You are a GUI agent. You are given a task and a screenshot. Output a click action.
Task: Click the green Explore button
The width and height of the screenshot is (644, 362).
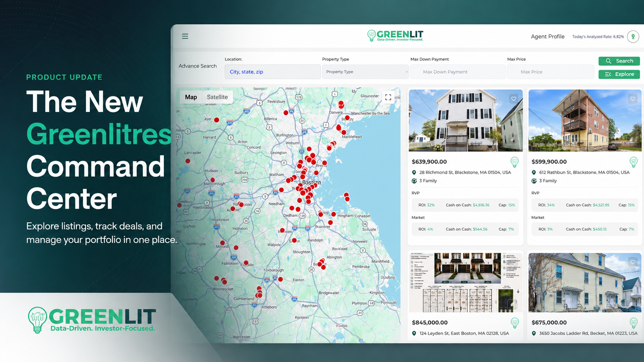coord(619,74)
